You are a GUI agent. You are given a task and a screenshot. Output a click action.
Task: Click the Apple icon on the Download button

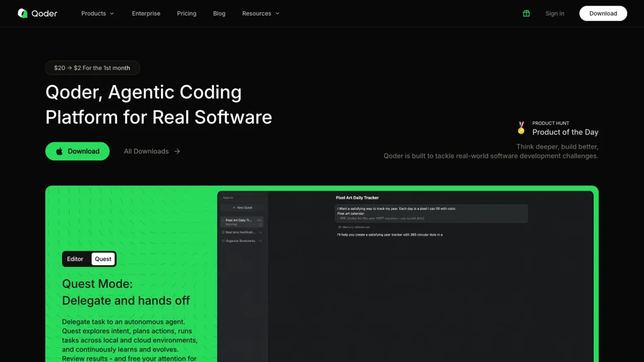(x=58, y=151)
